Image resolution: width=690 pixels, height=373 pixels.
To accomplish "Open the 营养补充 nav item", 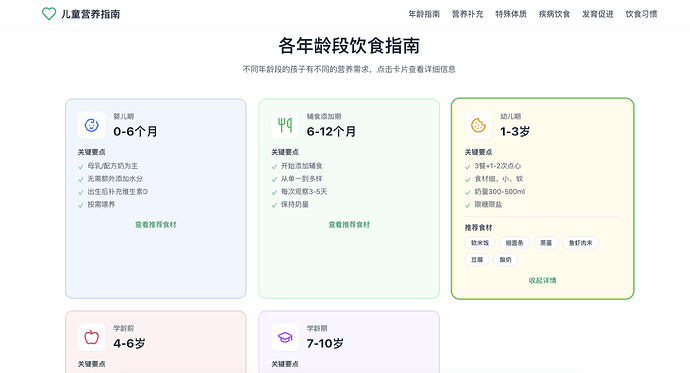I will [x=467, y=14].
